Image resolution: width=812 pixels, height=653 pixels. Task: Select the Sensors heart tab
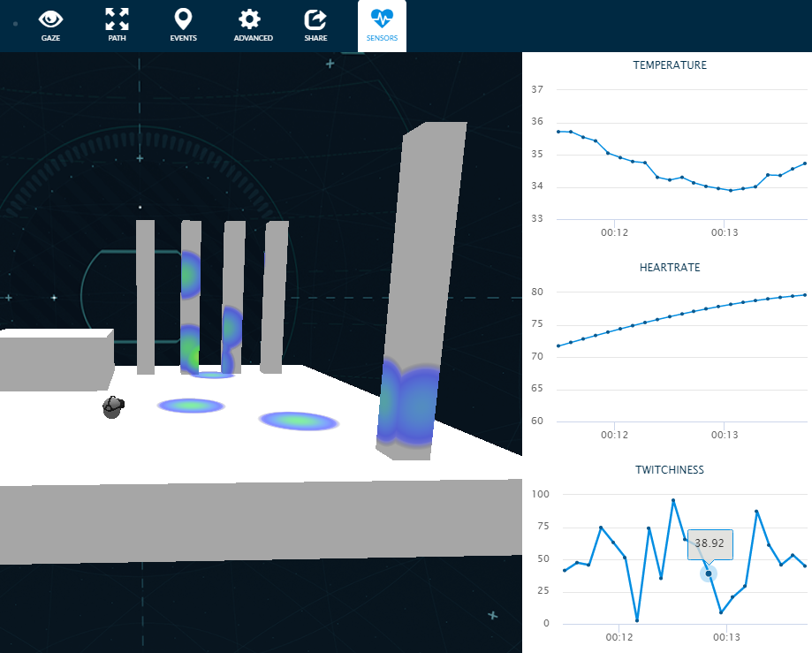tap(382, 26)
